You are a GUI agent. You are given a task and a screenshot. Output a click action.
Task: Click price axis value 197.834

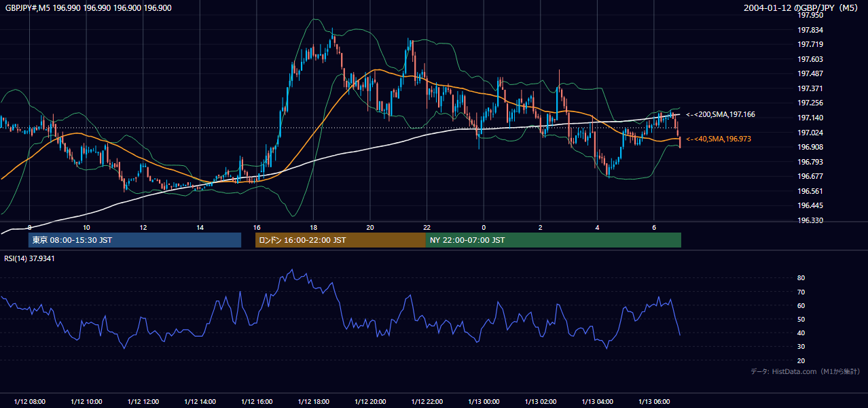(811, 30)
